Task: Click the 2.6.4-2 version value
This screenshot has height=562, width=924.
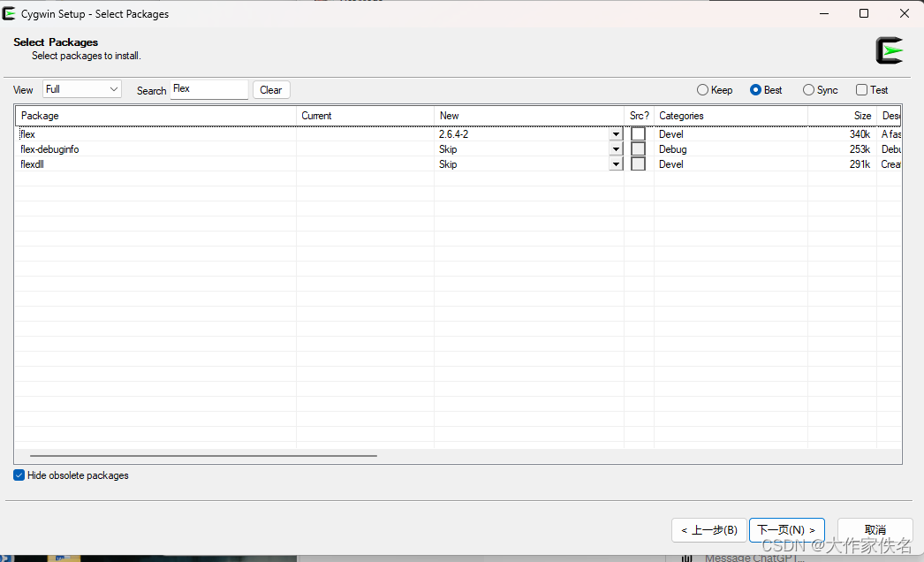Action: 454,134
